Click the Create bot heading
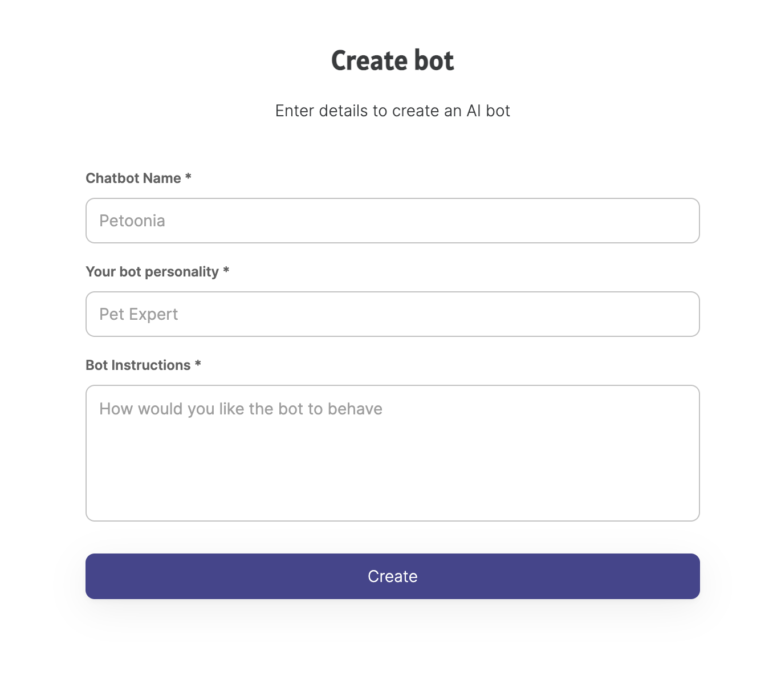773x700 pixels. click(392, 60)
